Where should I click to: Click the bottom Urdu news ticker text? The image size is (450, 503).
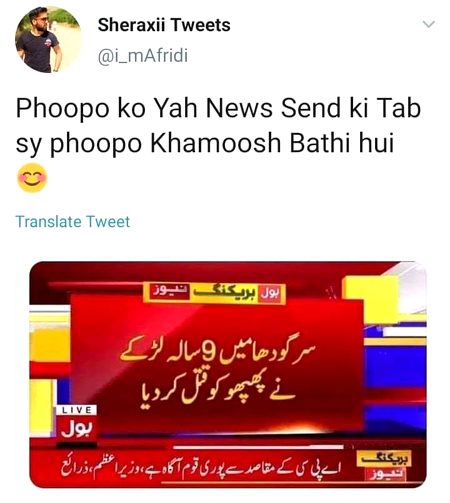coord(202,469)
